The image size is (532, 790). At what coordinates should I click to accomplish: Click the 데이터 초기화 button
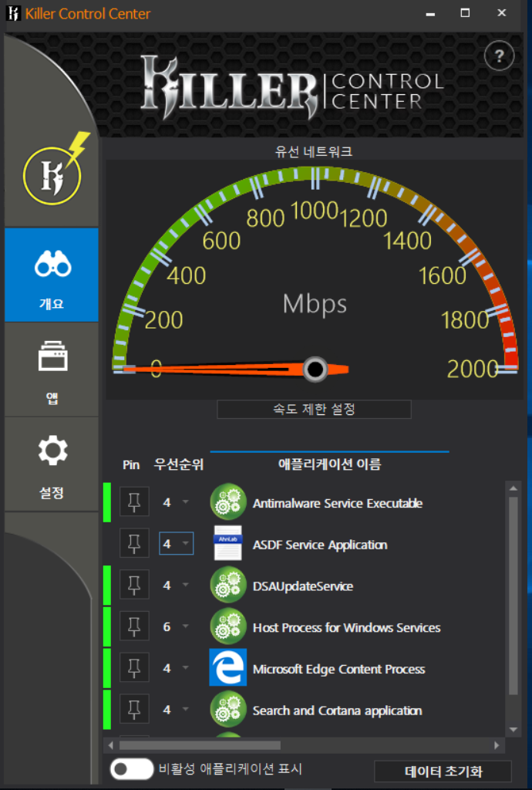click(443, 771)
